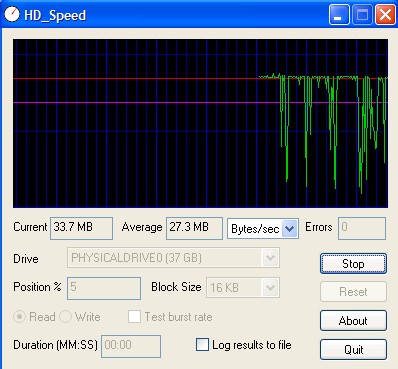The image size is (398, 369).
Task: Stop the running speed test
Action: point(353,264)
